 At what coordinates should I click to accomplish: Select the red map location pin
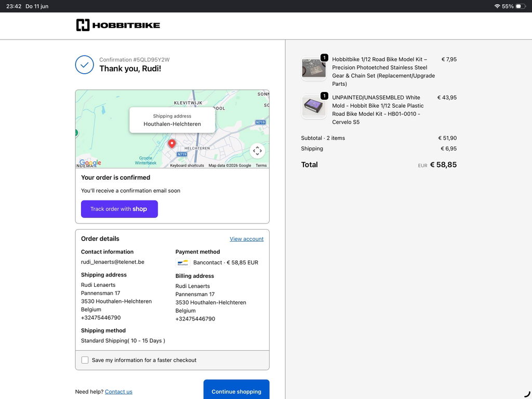pyautogui.click(x=172, y=144)
